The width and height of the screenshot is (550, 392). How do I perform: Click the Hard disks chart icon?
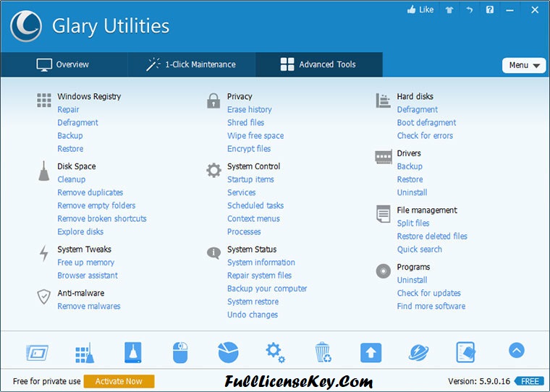[383, 101]
